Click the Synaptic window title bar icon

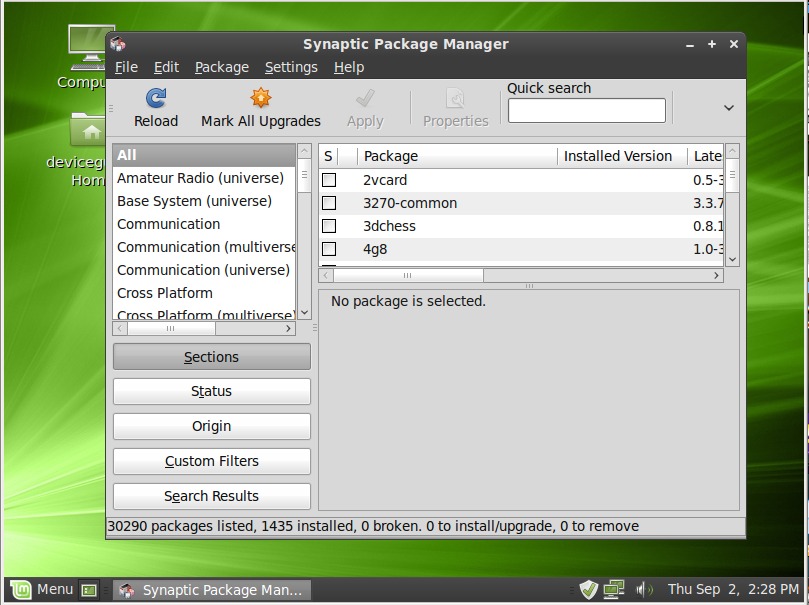point(118,44)
